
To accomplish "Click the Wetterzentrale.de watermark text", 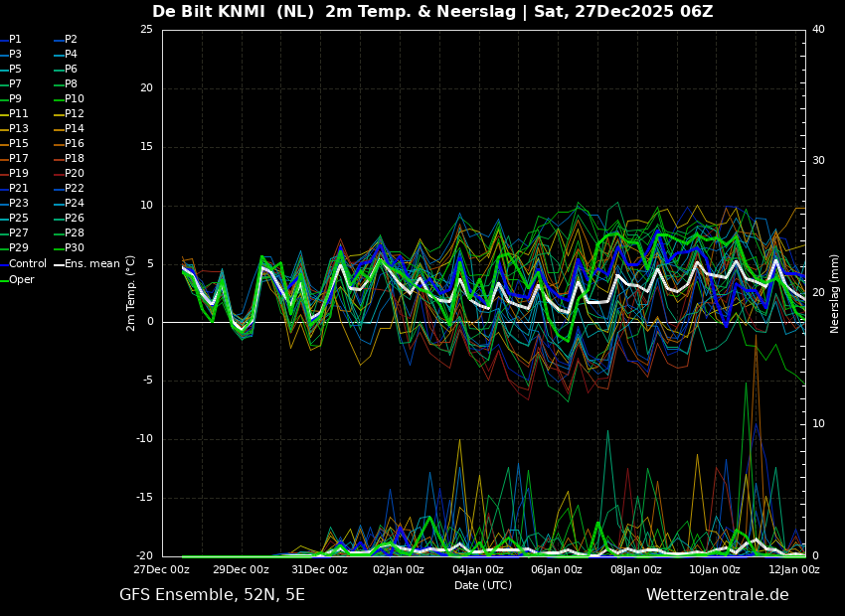I will [x=717, y=595].
